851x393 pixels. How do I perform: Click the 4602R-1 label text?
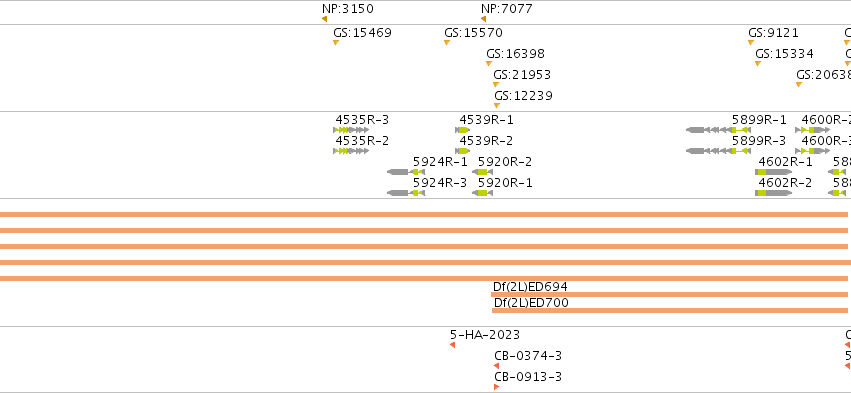(785, 162)
